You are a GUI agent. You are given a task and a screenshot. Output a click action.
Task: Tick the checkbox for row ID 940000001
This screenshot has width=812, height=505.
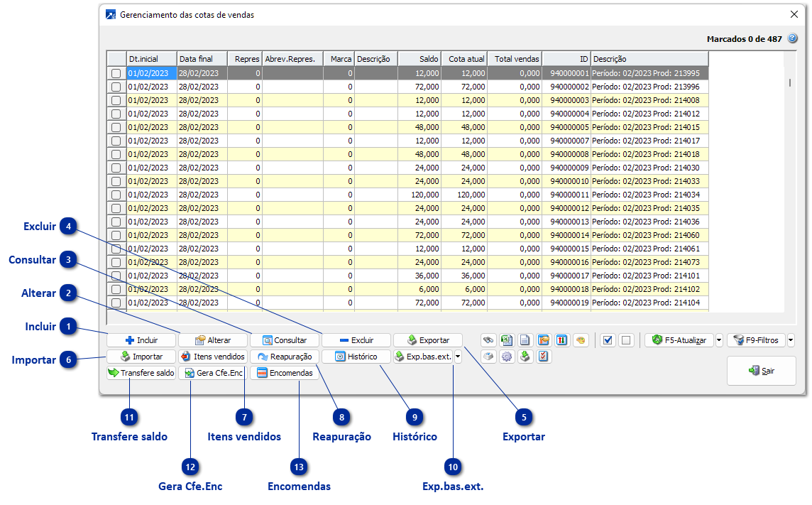point(116,73)
